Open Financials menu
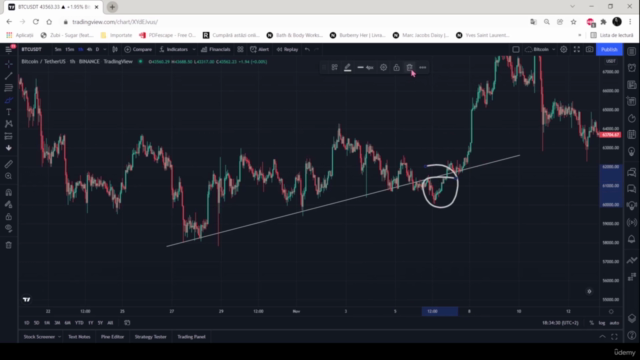Image resolution: width=640 pixels, height=360 pixels. [216, 49]
